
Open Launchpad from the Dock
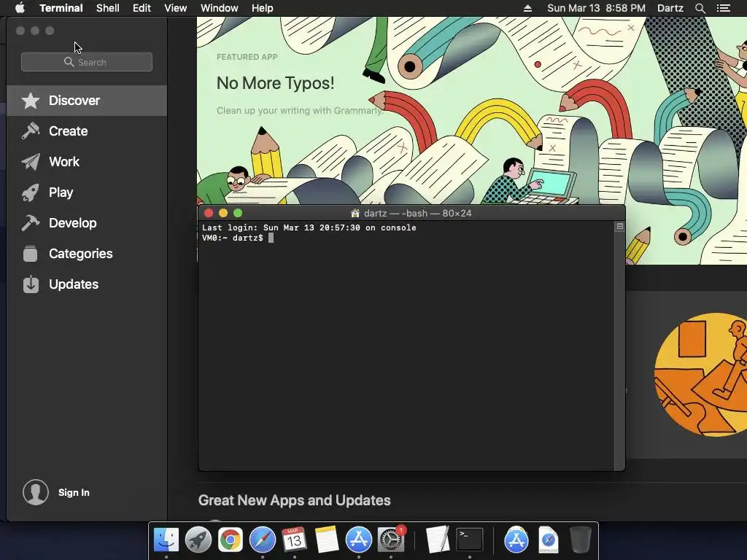tap(198, 540)
